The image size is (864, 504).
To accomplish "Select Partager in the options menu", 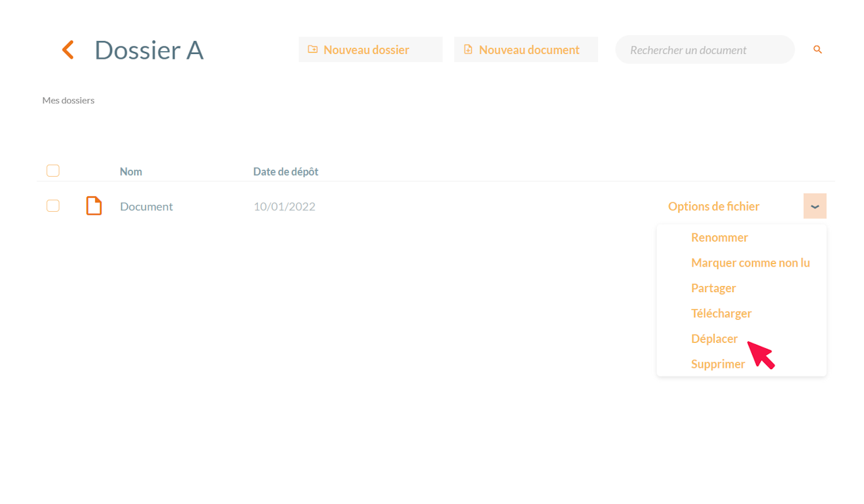I will [713, 288].
